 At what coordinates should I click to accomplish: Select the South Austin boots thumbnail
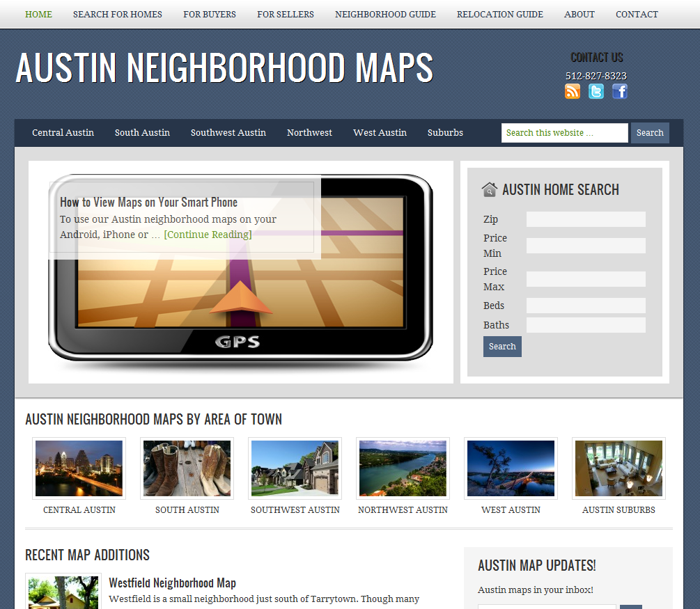187,468
